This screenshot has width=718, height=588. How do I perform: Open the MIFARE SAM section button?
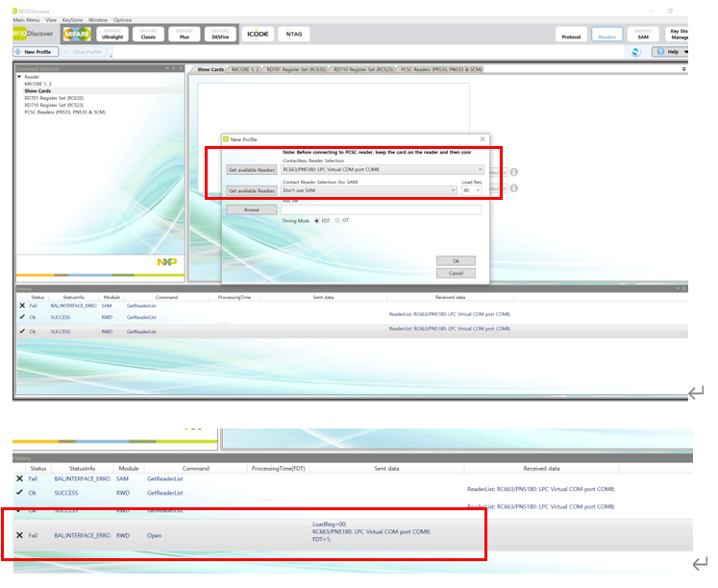coord(643,35)
